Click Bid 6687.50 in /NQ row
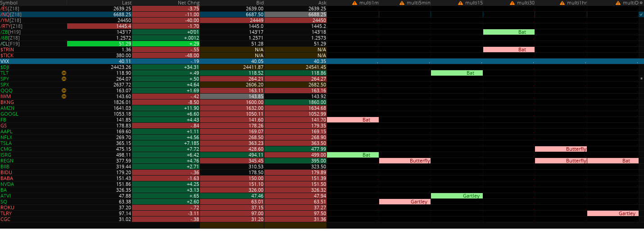Viewport: 644px width, 248px height. pos(232,14)
